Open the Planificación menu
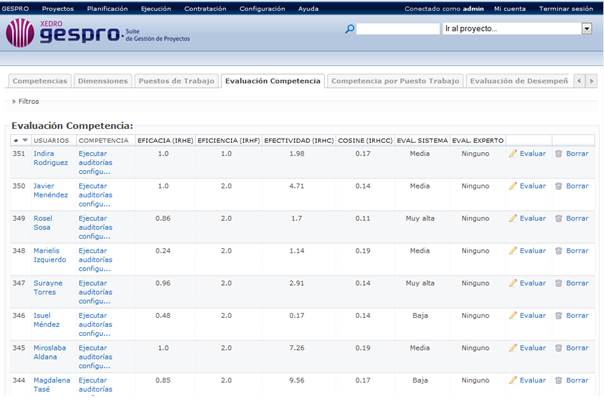The width and height of the screenshot is (604, 403). click(x=107, y=8)
